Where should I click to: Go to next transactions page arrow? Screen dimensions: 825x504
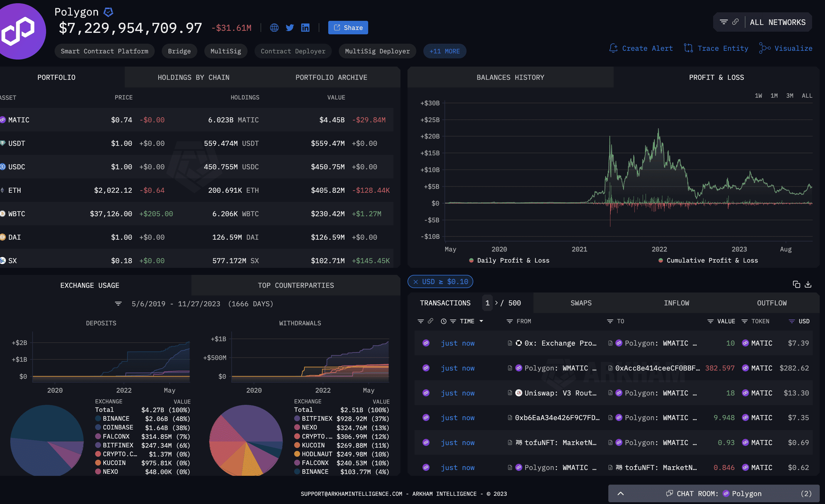pyautogui.click(x=496, y=303)
